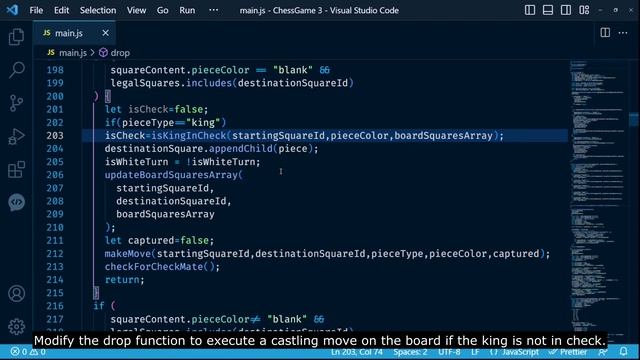Click line number 212 in gutter
The image size is (640, 360).
[55, 253]
